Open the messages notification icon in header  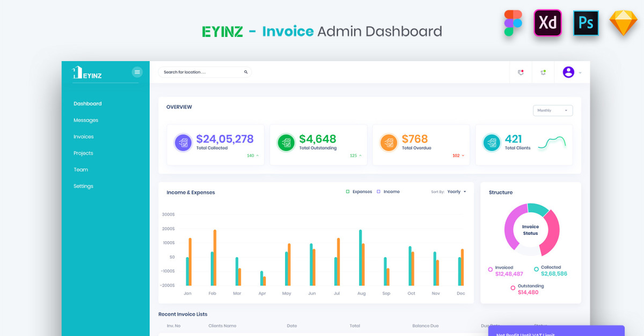[521, 72]
